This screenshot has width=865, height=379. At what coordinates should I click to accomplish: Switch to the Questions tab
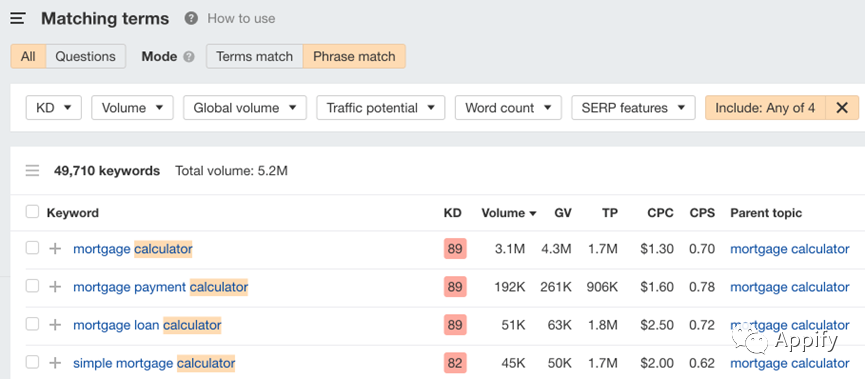(x=86, y=56)
